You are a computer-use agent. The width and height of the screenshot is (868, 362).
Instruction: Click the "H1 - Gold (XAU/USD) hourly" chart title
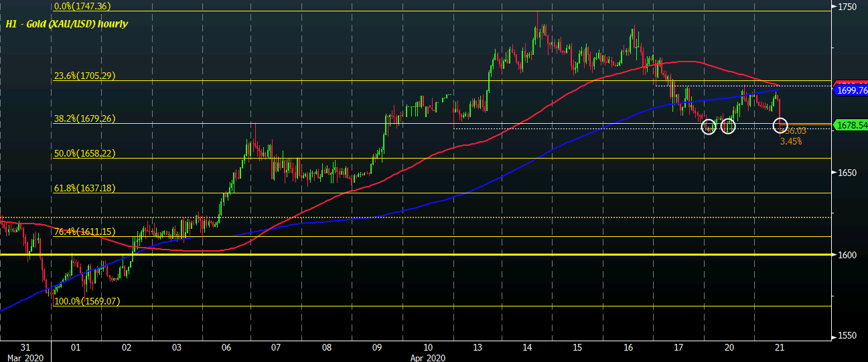[x=67, y=23]
